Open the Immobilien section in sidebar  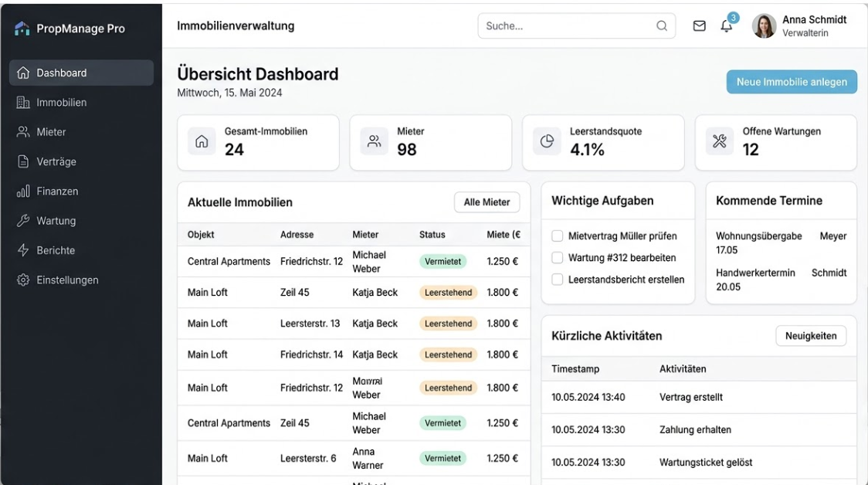(61, 103)
